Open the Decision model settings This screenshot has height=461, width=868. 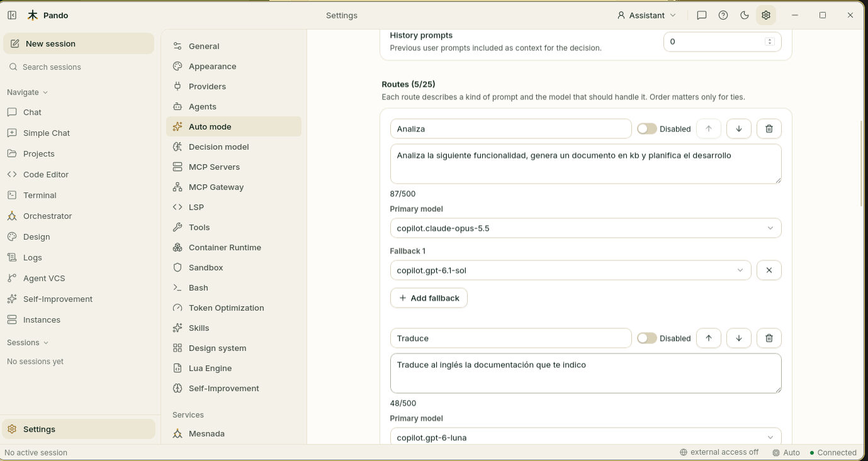pyautogui.click(x=234, y=147)
